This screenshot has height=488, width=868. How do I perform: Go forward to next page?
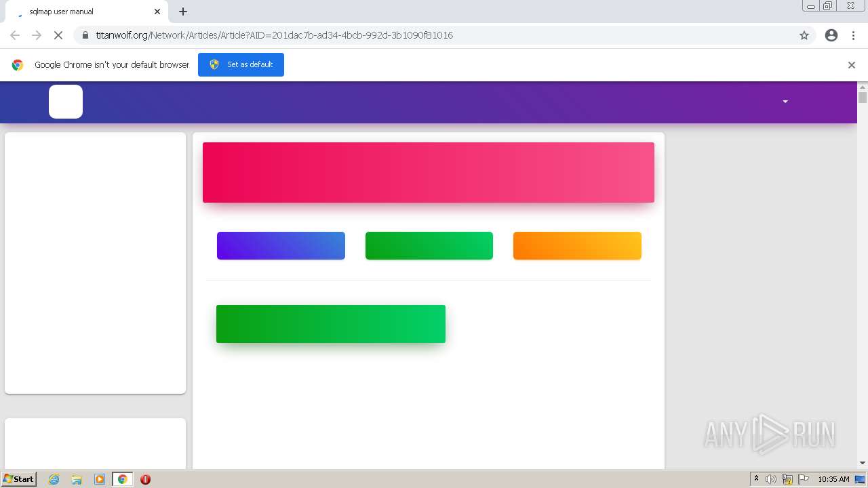pos(37,35)
